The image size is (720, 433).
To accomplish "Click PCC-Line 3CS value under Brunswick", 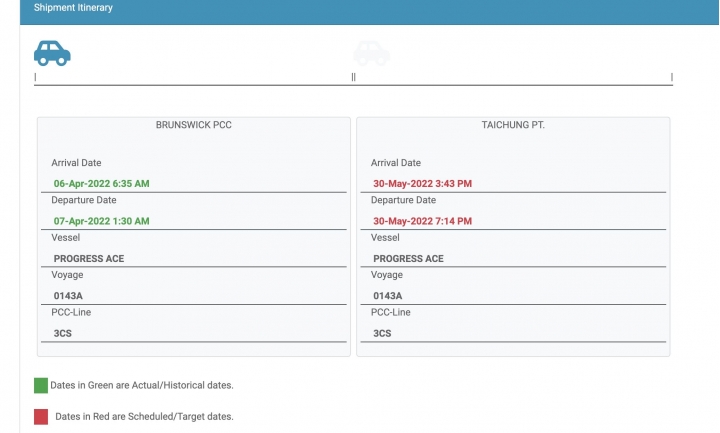I will [62, 333].
